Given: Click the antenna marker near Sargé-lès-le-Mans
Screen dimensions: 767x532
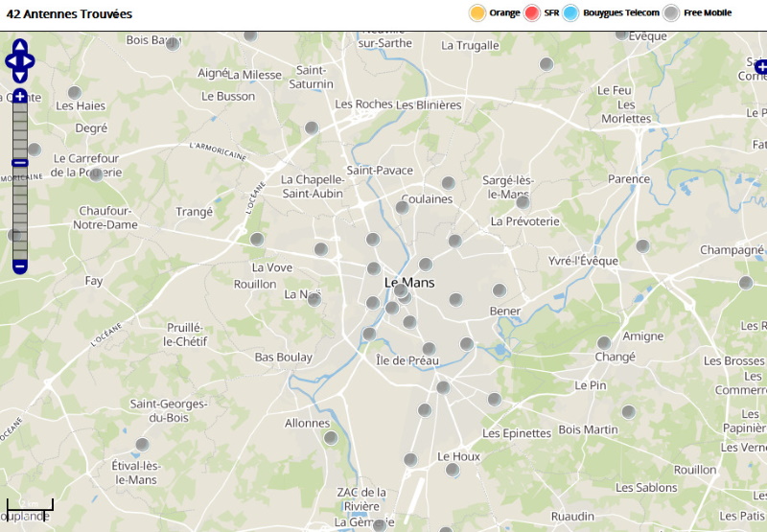Looking at the screenshot, I should tap(523, 202).
